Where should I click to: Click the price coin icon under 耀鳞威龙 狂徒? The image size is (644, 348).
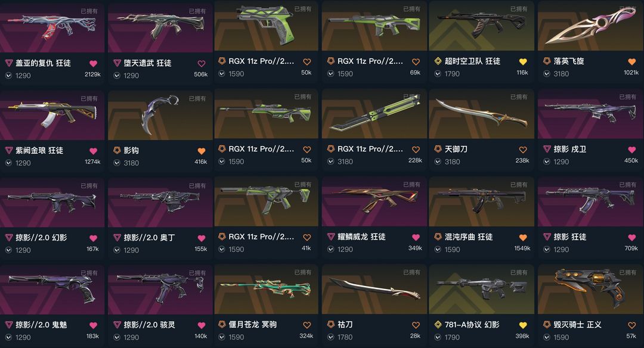(330, 249)
